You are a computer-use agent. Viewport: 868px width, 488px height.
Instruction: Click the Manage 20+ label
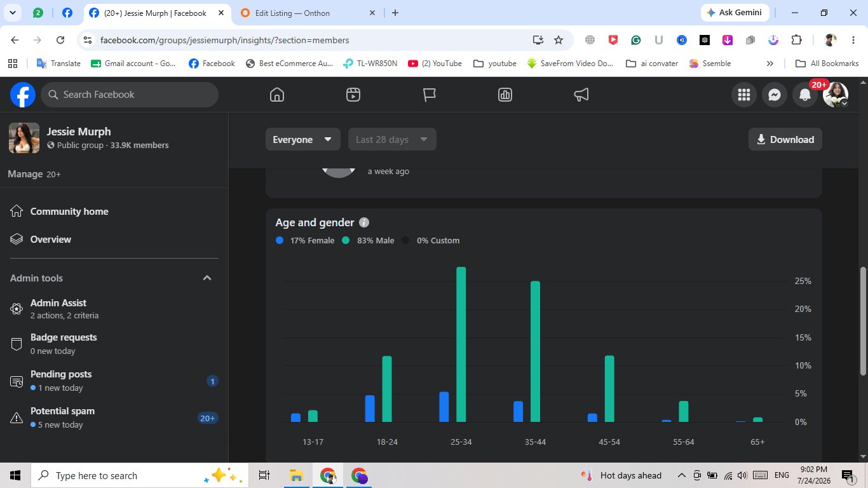coord(34,174)
